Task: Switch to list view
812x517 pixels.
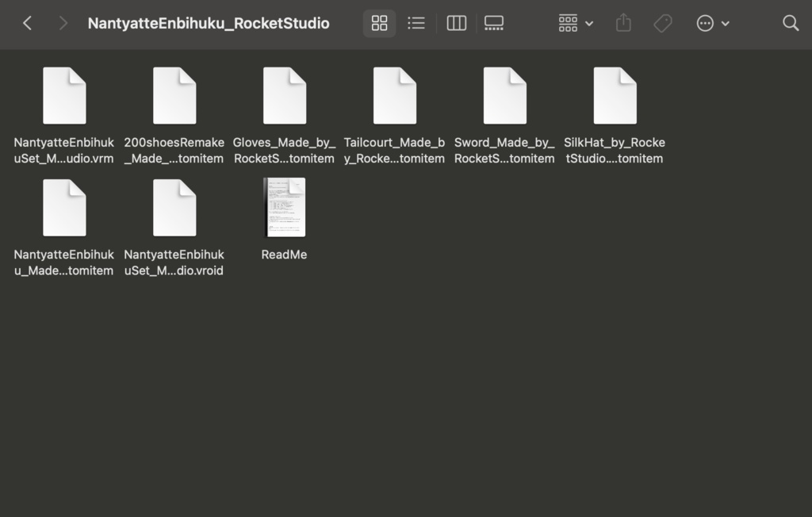Action: pyautogui.click(x=416, y=23)
